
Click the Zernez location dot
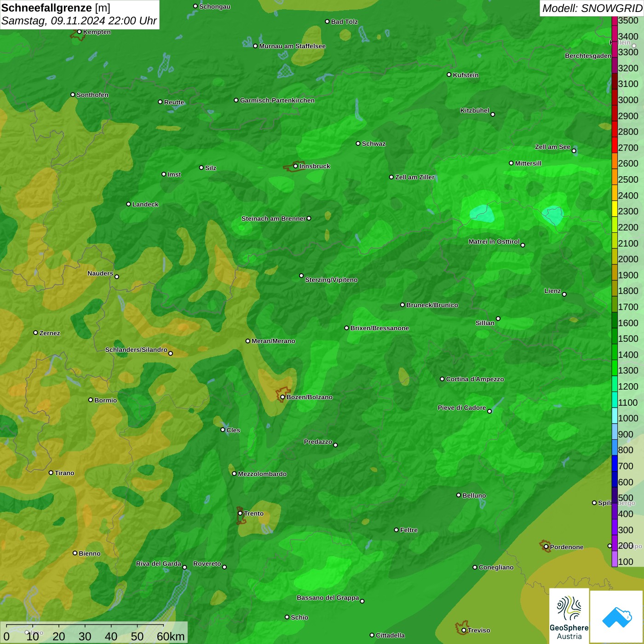point(35,333)
